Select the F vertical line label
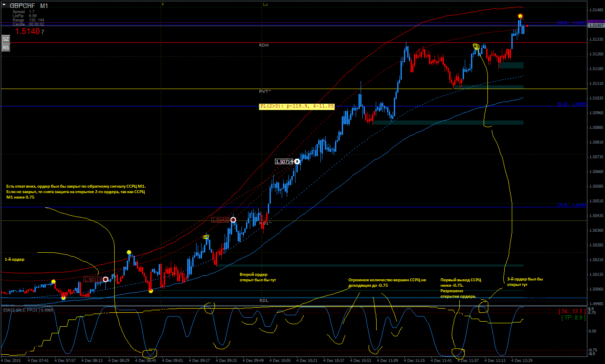The image size is (605, 364). click(x=163, y=5)
